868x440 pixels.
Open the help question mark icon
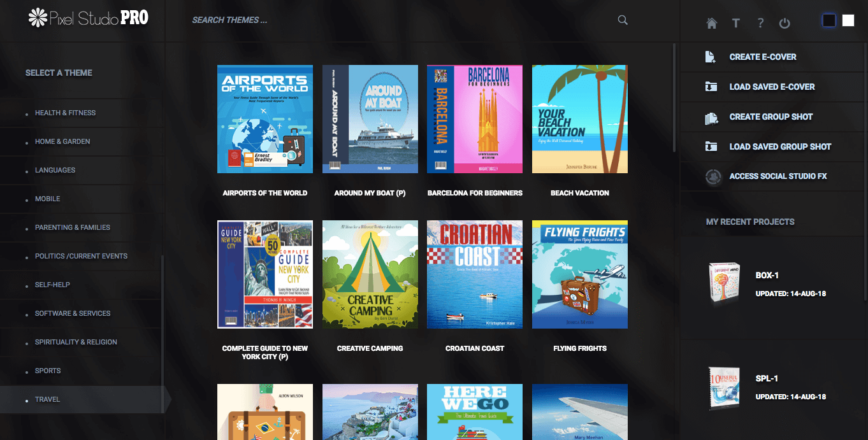760,24
